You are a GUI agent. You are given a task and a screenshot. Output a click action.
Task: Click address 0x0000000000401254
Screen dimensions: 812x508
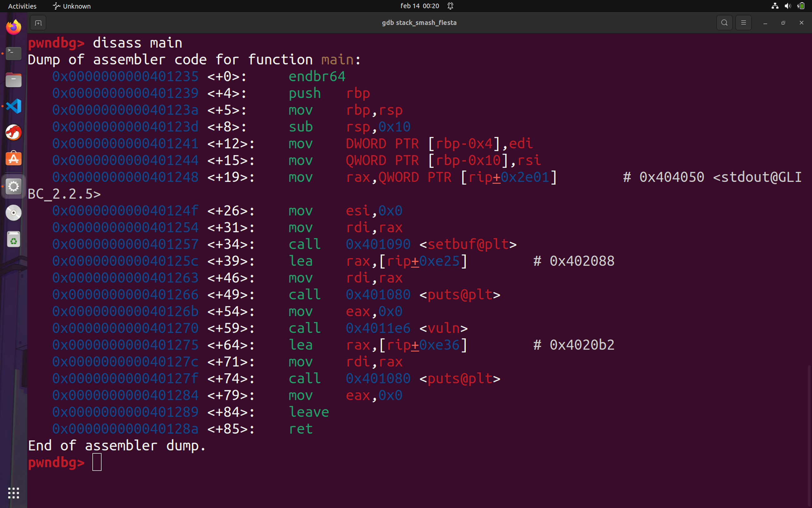click(126, 228)
